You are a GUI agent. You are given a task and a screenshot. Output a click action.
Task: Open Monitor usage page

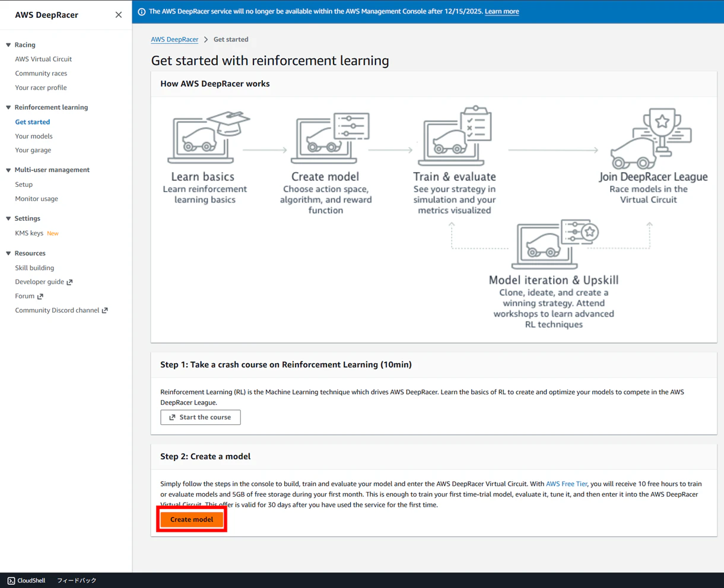coord(36,199)
